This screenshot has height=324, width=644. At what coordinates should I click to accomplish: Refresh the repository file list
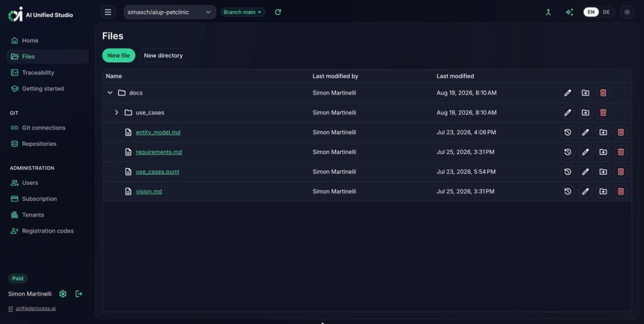[278, 12]
